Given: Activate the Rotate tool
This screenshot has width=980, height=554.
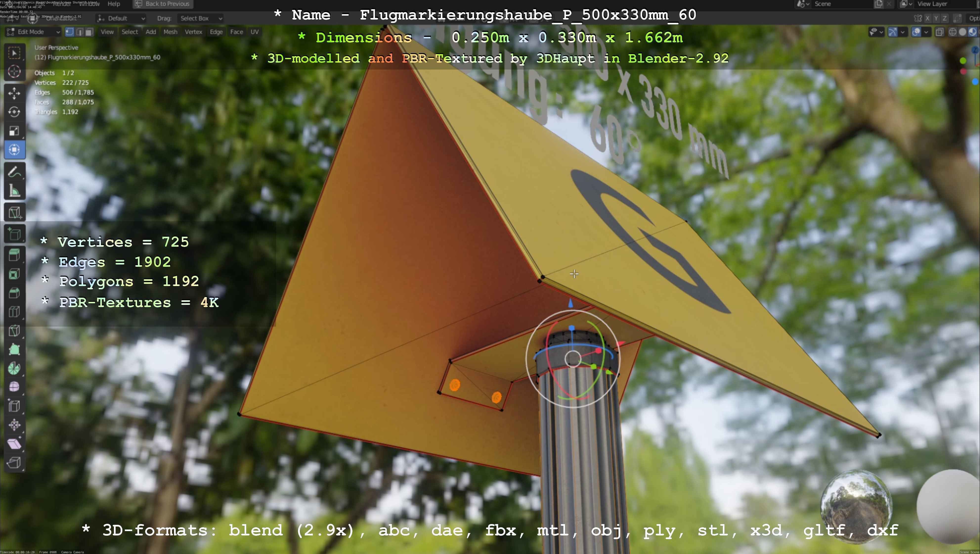Looking at the screenshot, I should (x=14, y=112).
